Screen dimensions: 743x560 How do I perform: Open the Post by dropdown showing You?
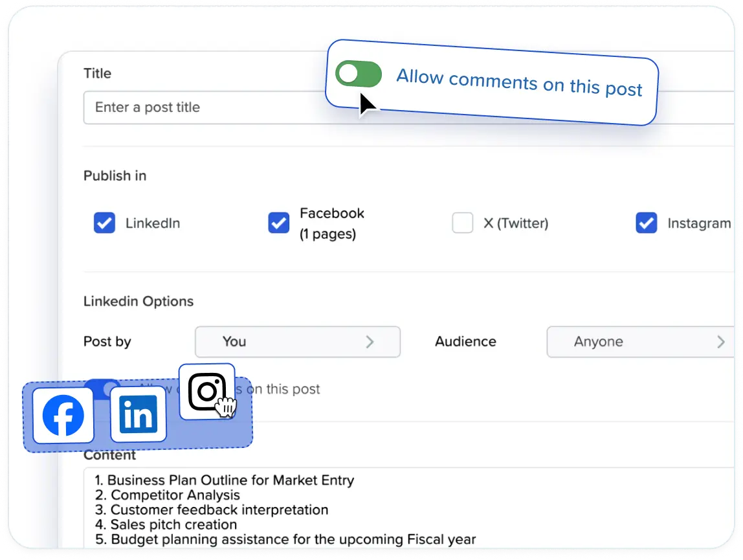[x=298, y=342]
